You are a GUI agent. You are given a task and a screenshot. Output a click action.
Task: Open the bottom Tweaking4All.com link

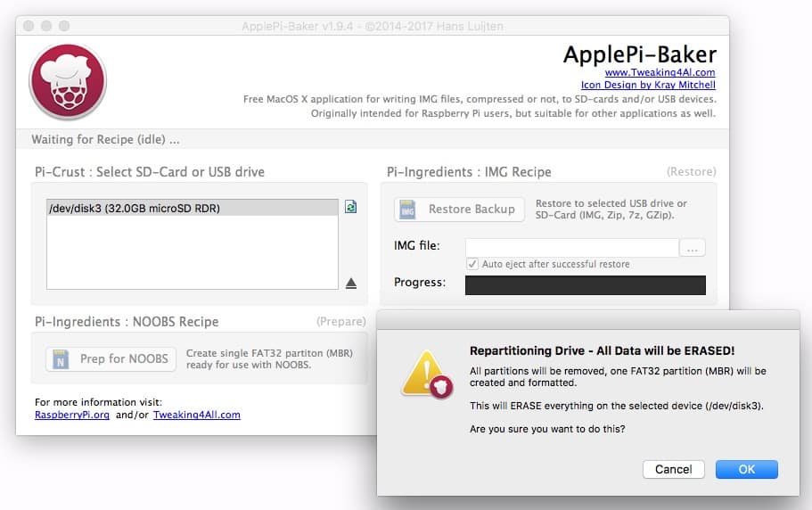point(196,415)
